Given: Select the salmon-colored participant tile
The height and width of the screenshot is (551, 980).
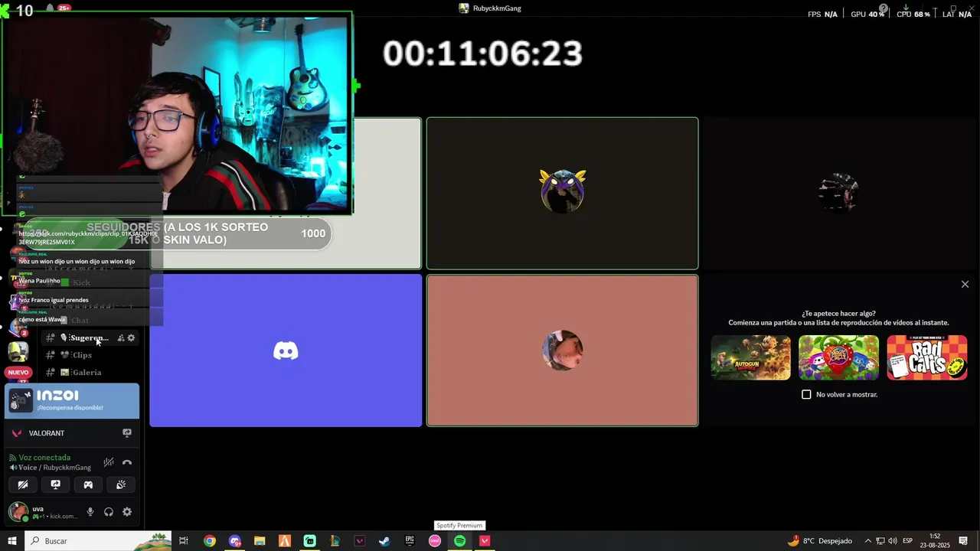Looking at the screenshot, I should coord(562,350).
